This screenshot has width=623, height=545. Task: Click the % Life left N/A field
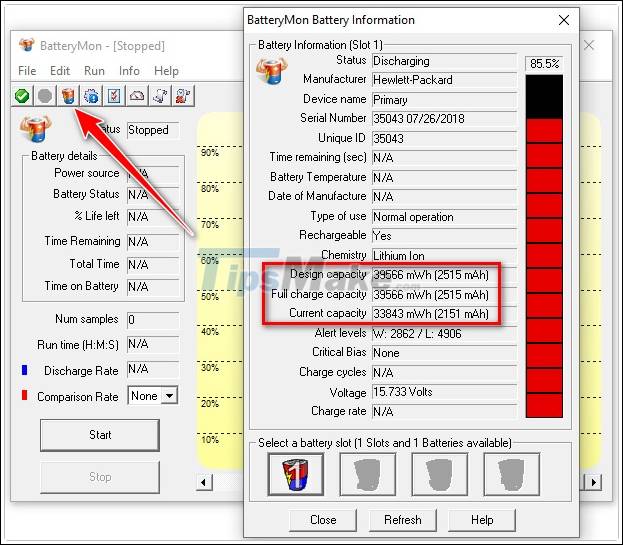click(x=153, y=217)
